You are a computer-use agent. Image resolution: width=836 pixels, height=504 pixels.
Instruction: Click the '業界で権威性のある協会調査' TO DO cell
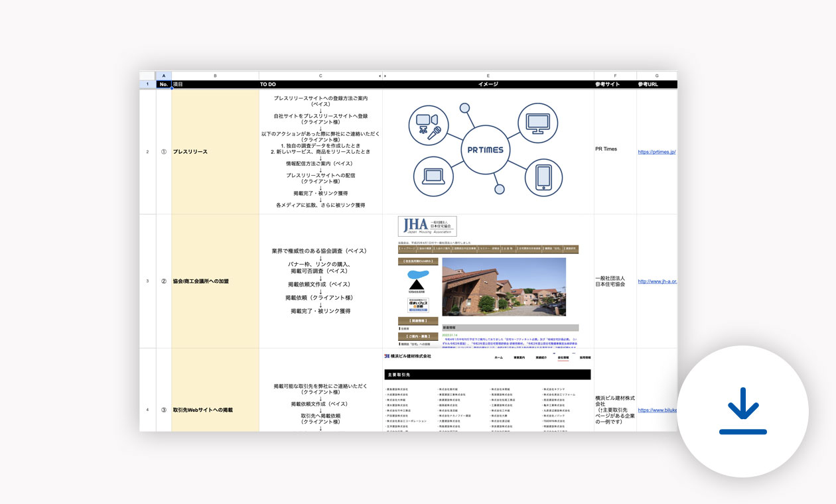click(x=320, y=281)
